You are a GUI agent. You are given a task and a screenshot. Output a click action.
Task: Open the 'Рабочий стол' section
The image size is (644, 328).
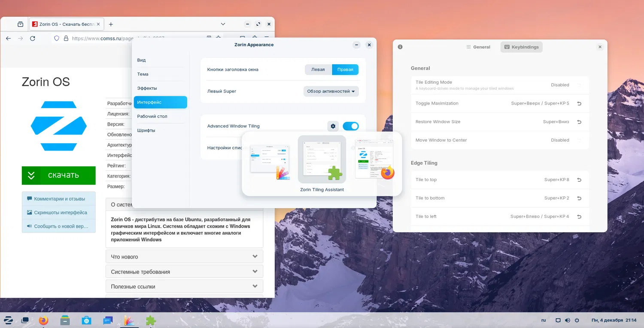[161, 116]
